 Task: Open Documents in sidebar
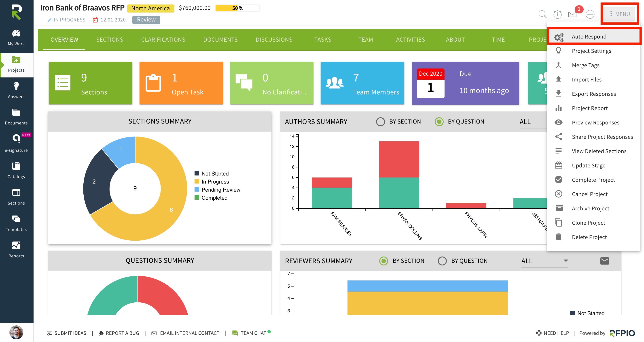(x=17, y=117)
